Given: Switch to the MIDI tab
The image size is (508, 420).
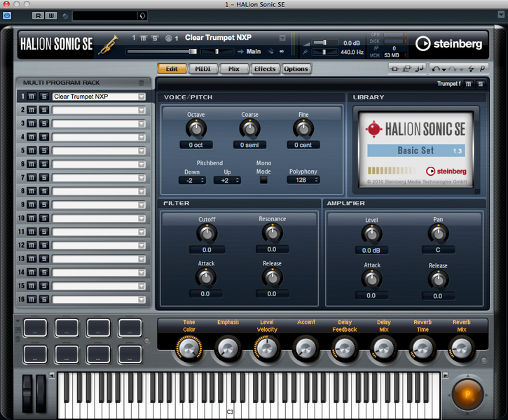Looking at the screenshot, I should (202, 69).
